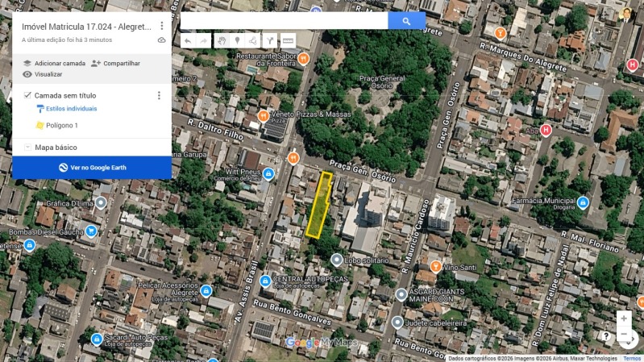The width and height of the screenshot is (644, 362).
Task: Click the cloud saved status icon
Action: tap(162, 40)
